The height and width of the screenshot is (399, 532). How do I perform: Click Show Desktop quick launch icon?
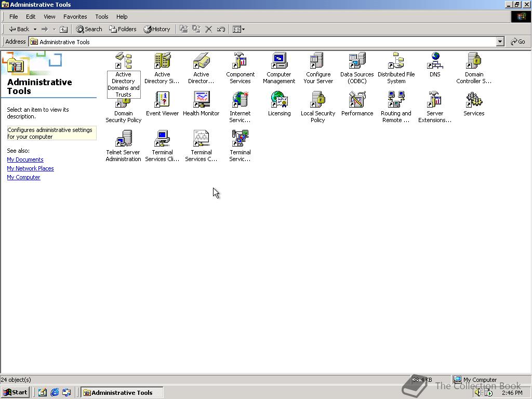(43, 393)
